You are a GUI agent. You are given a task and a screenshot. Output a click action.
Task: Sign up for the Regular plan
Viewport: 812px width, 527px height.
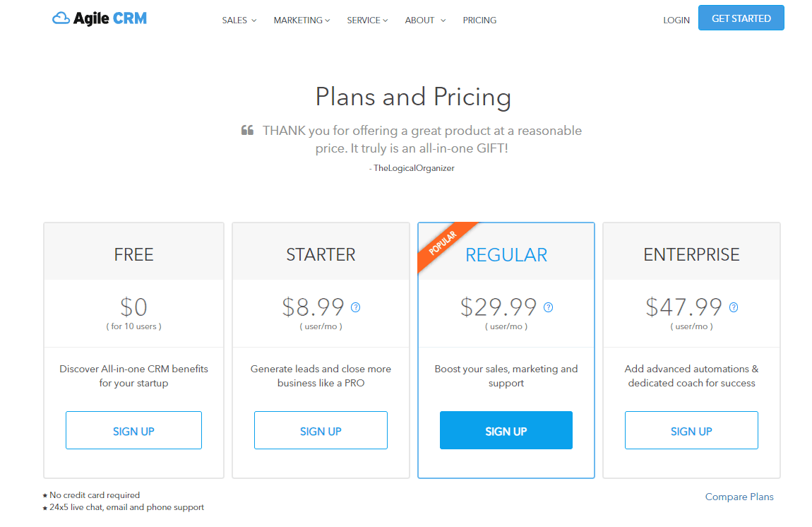click(506, 430)
